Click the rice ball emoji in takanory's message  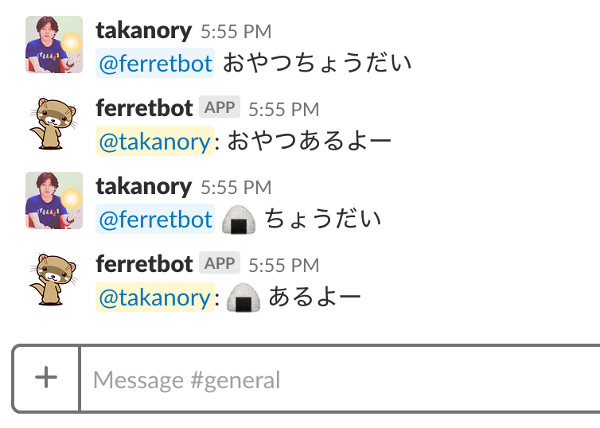coord(239,220)
